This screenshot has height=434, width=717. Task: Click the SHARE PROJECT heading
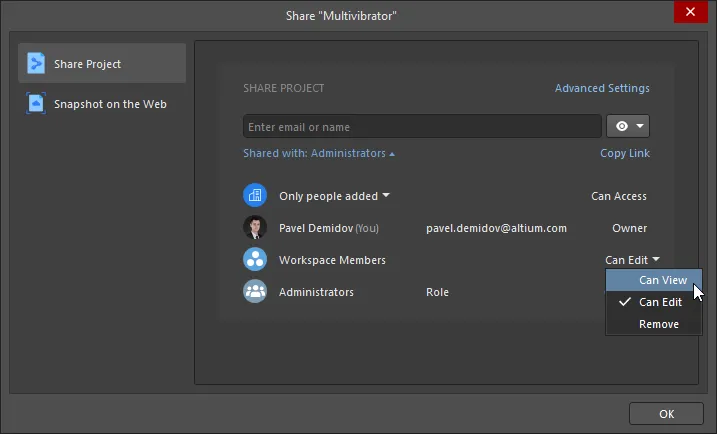pos(284,88)
